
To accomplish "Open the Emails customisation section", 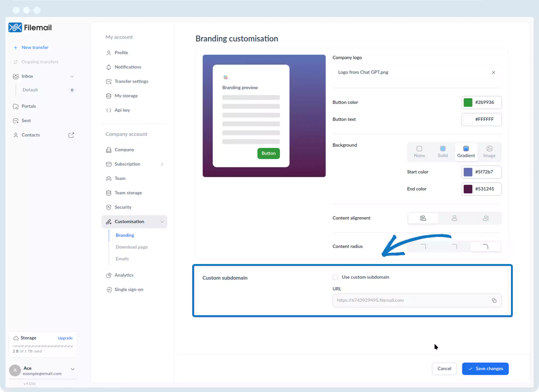I will point(122,259).
